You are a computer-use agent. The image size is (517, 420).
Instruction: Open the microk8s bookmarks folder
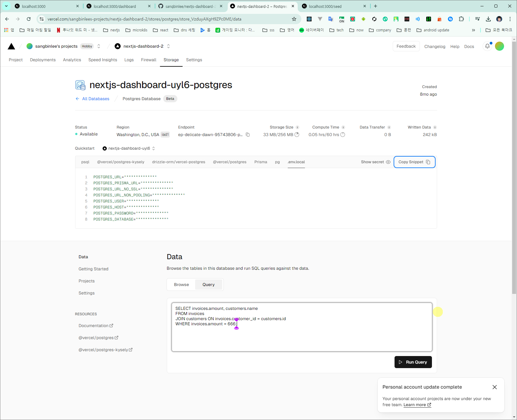(x=136, y=30)
